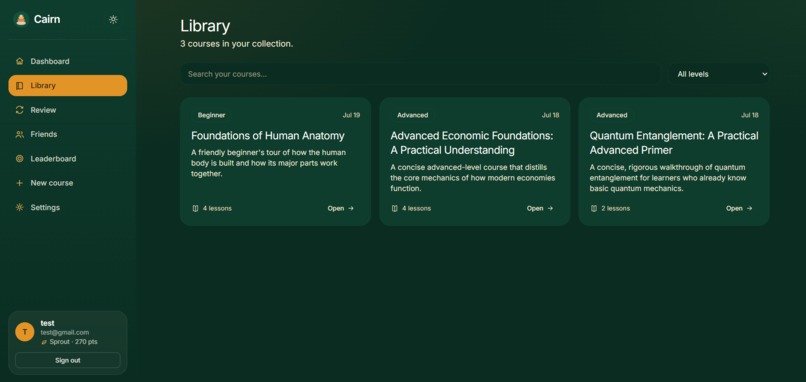Click arrow icon on Quantum Entanglement card
Viewport: 806px width, 382px height.
(749, 208)
